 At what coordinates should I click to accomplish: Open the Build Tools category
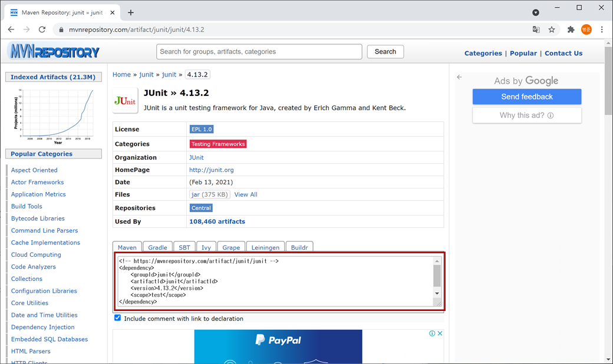27,207
